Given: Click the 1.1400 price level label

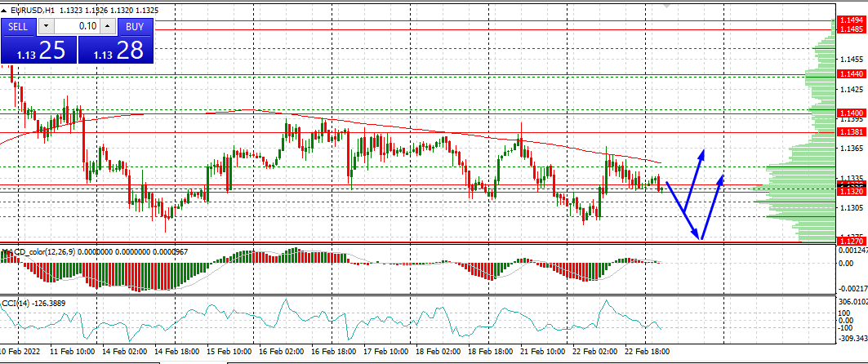Looking at the screenshot, I should click(x=852, y=112).
